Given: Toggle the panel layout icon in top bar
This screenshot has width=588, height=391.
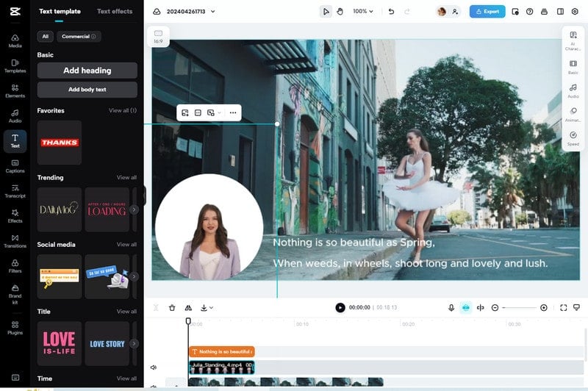Looking at the screenshot, I should pos(560,12).
